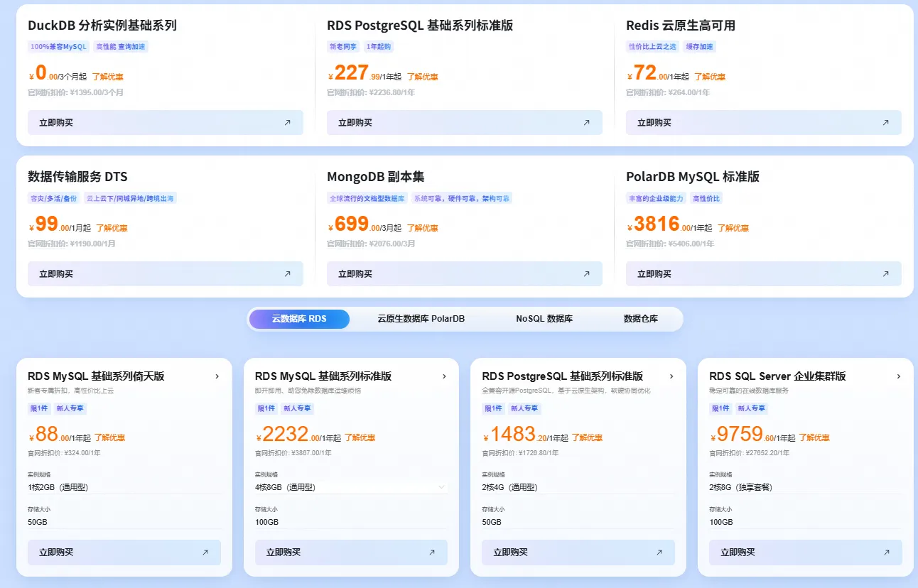Click the chevron beside RDS MySQL 基础系列标准版
The height and width of the screenshot is (588, 918).
coord(444,376)
